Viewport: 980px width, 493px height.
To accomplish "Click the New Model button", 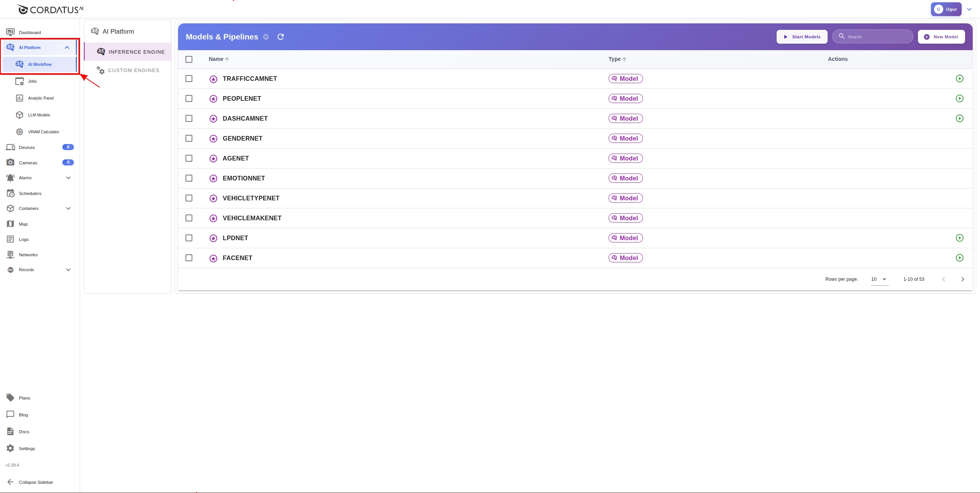I will tap(941, 37).
